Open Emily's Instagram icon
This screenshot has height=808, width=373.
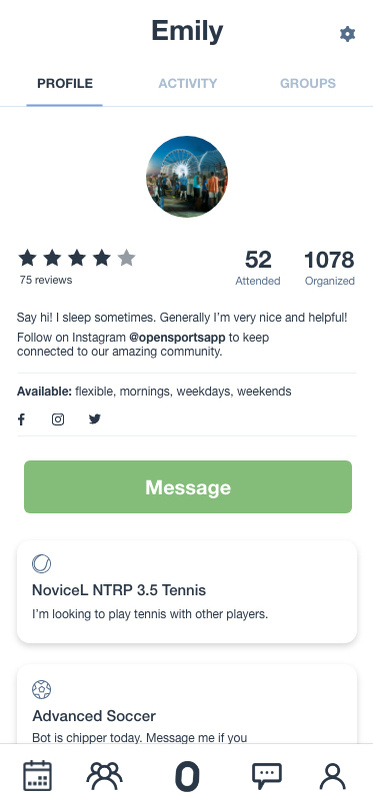(x=58, y=419)
